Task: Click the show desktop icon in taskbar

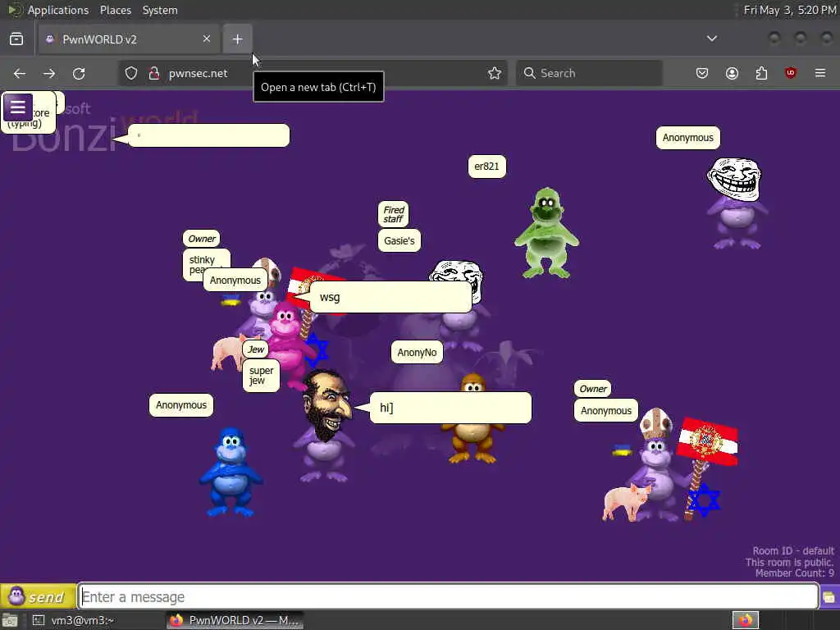Action: click(10, 620)
